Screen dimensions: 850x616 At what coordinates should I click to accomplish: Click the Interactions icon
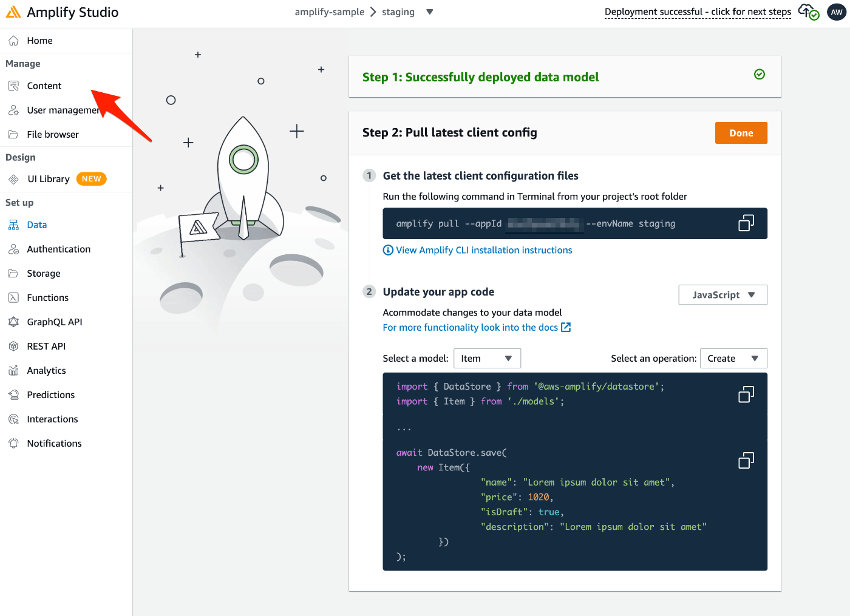click(13, 419)
